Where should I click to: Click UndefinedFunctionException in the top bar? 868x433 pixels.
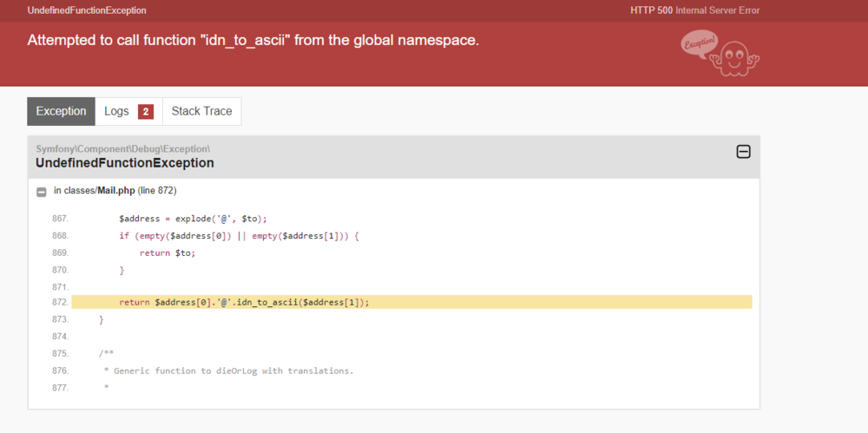[87, 10]
